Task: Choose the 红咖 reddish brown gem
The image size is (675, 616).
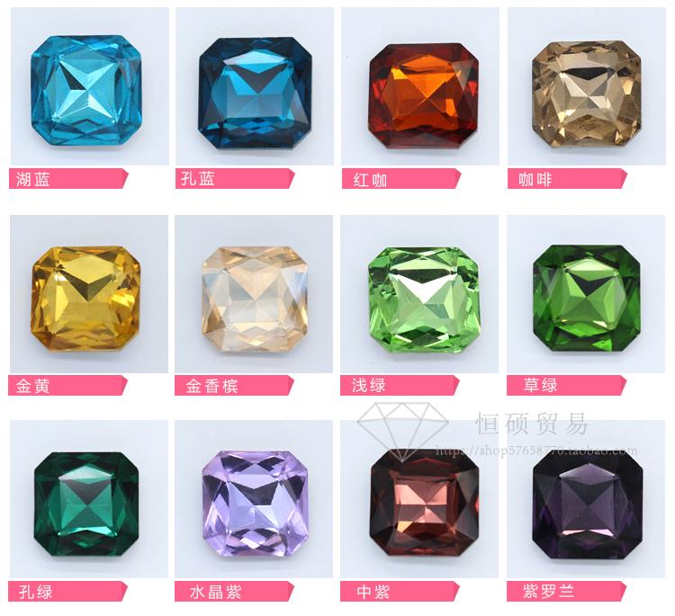Action: [424, 95]
